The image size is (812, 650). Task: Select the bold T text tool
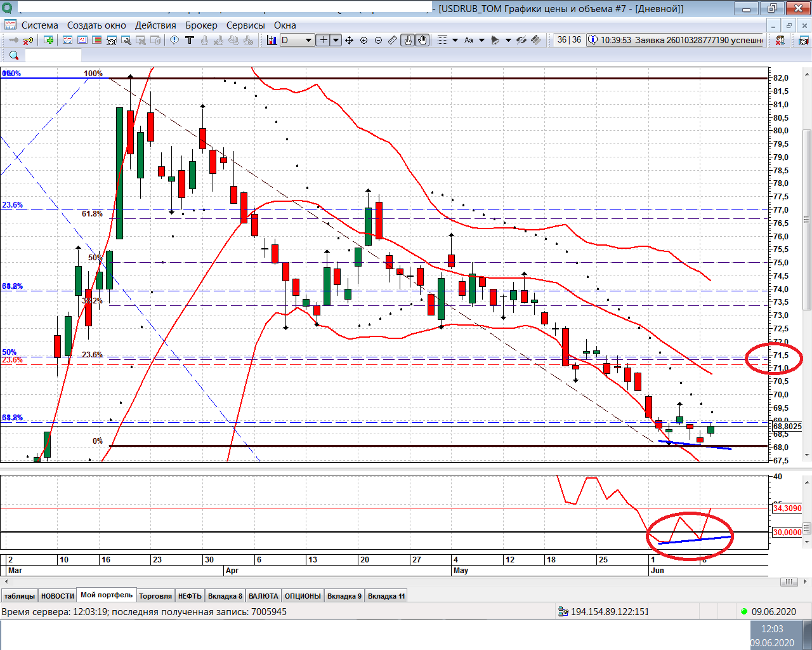click(x=189, y=40)
